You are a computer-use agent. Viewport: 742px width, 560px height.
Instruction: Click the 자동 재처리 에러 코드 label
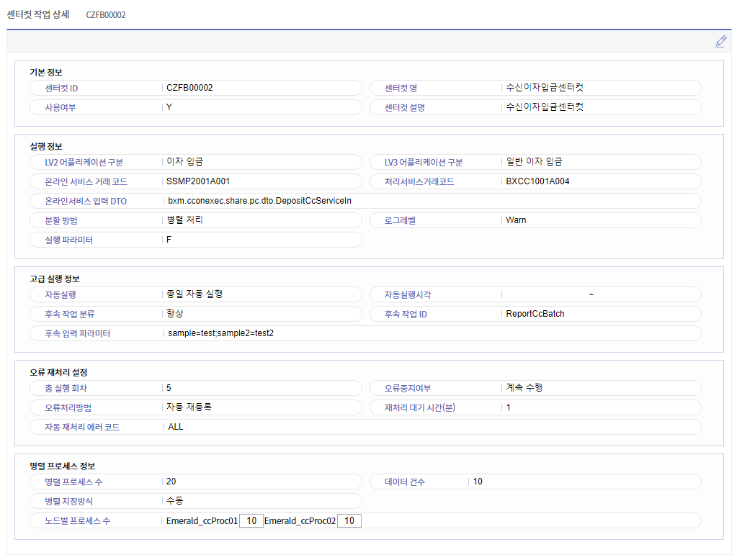point(82,427)
